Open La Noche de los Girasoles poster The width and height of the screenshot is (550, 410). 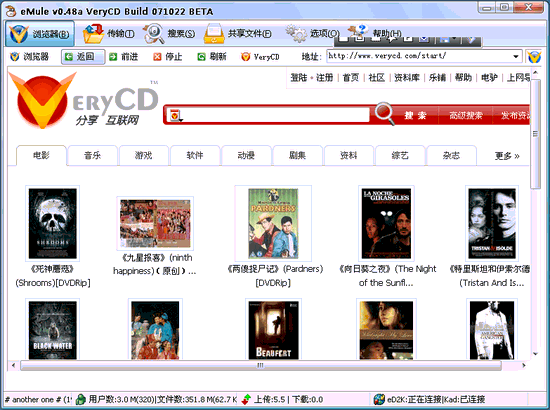[386, 223]
